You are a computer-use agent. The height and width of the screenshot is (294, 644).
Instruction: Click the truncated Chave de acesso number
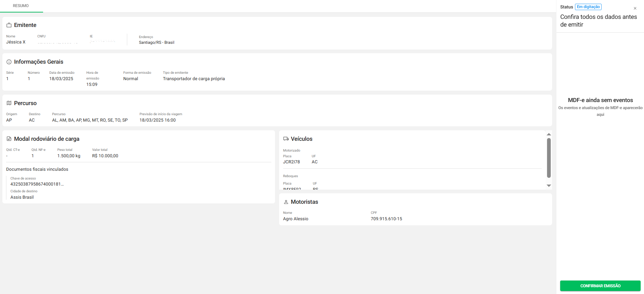[x=37, y=184]
